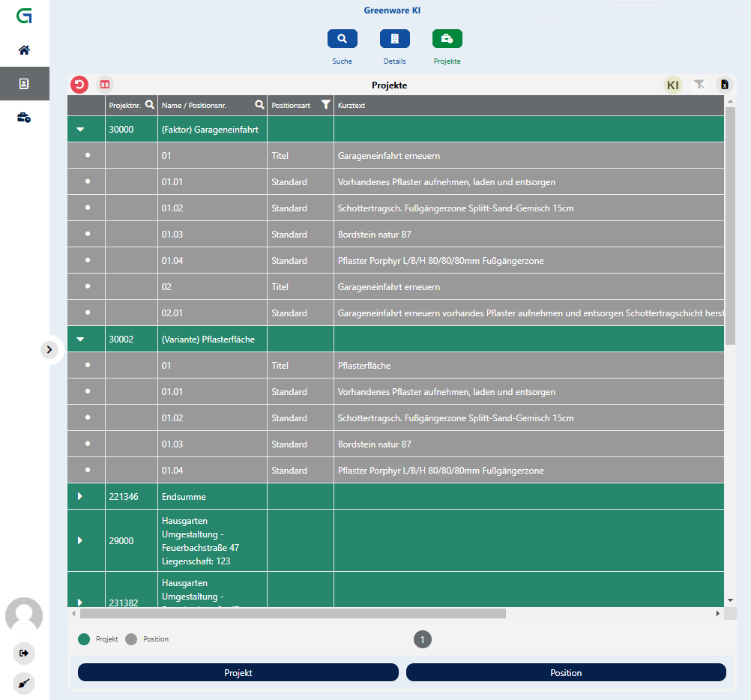Expand project 29000 Hausgarten Umgestaltung
Viewport: 751px width, 700px height.
coord(80,540)
